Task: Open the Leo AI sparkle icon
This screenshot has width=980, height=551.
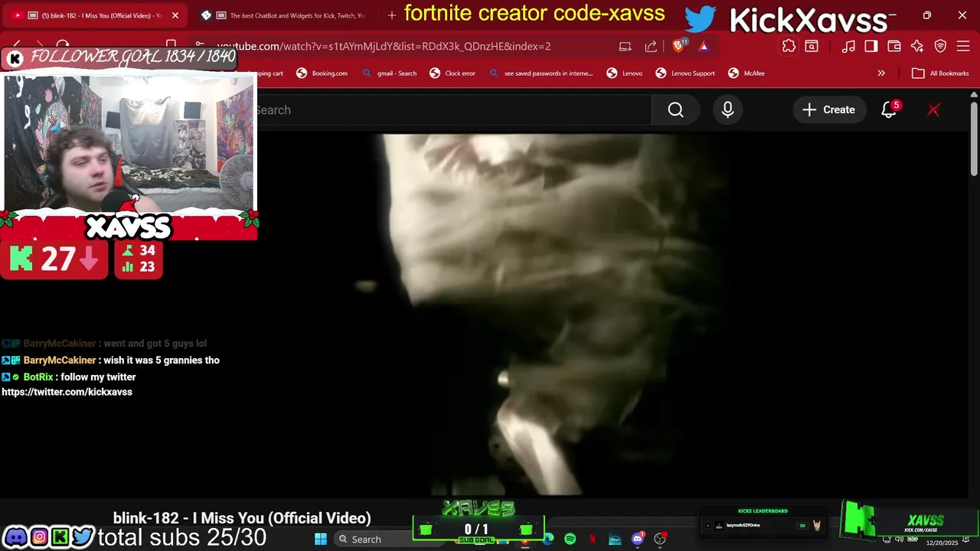Action: point(917,46)
